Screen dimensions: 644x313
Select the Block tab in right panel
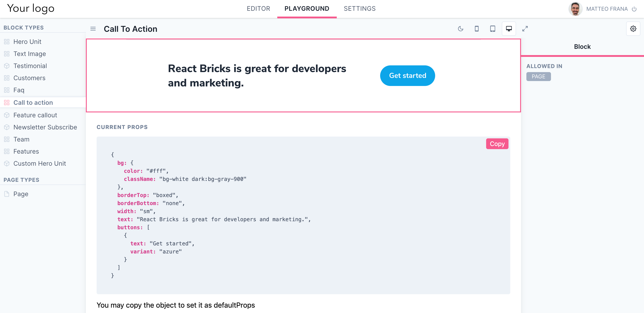tap(582, 47)
